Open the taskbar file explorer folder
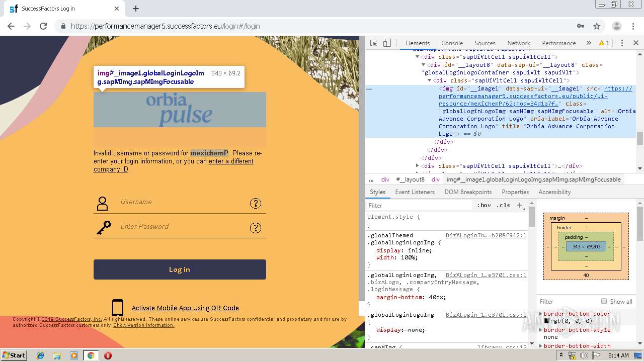 click(x=57, y=355)
